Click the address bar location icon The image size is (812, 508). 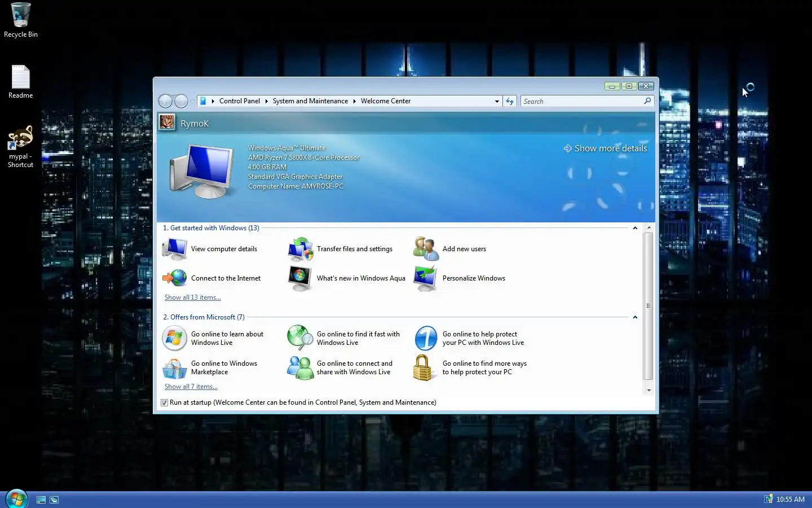(x=203, y=101)
